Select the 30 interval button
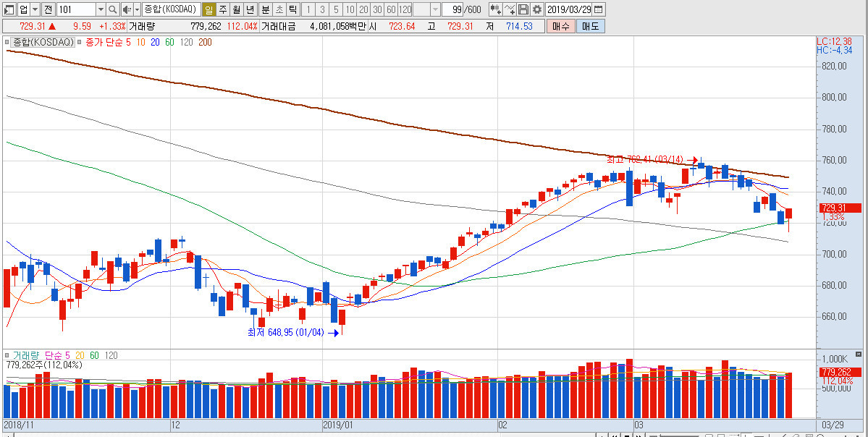Screen dimensions: 868x437 (x=378, y=9)
